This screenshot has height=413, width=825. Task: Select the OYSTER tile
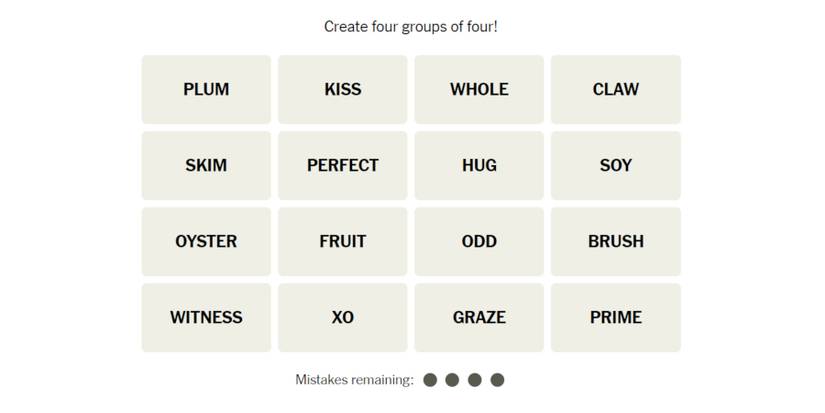point(206,241)
